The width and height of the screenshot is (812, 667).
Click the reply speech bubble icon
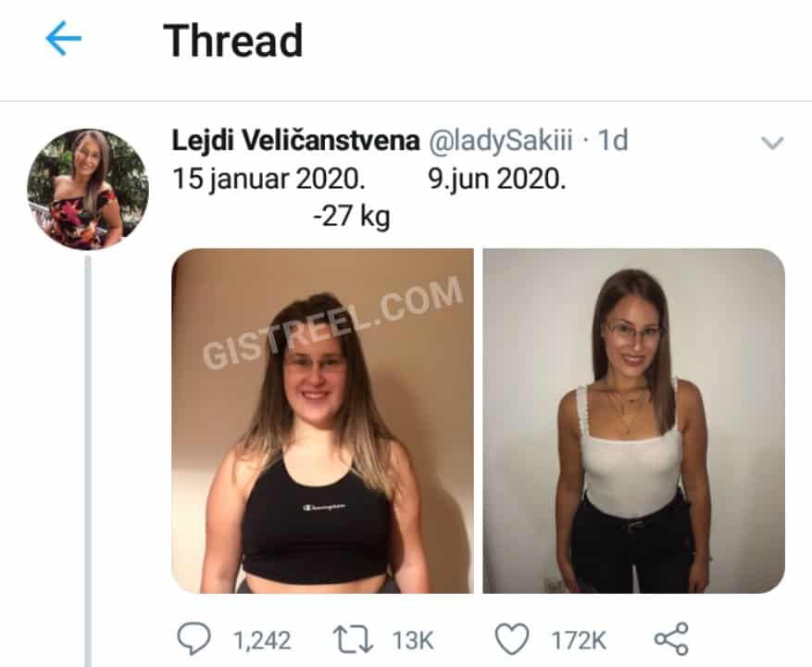pos(194,638)
